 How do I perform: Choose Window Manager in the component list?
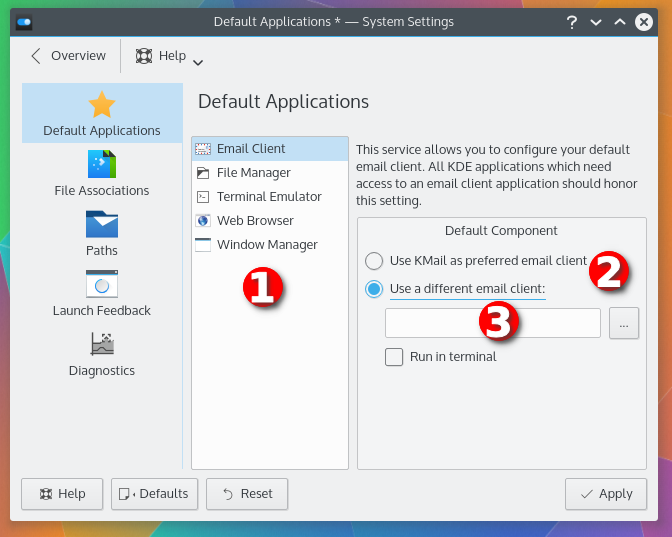point(267,245)
